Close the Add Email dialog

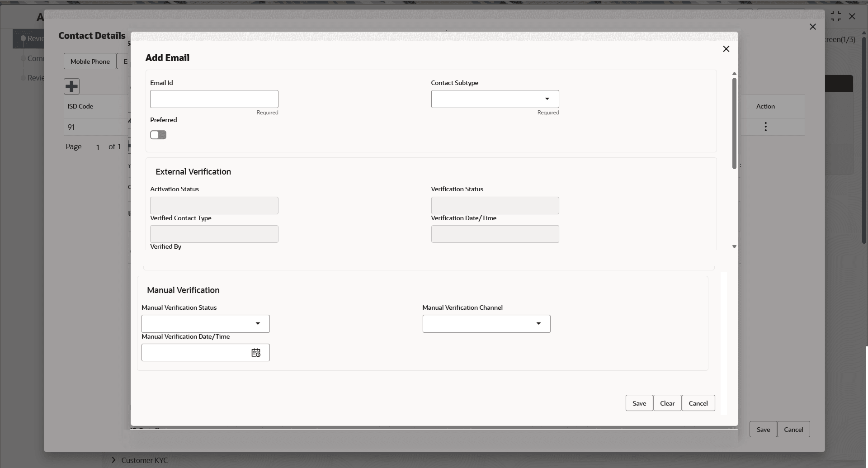pos(726,49)
